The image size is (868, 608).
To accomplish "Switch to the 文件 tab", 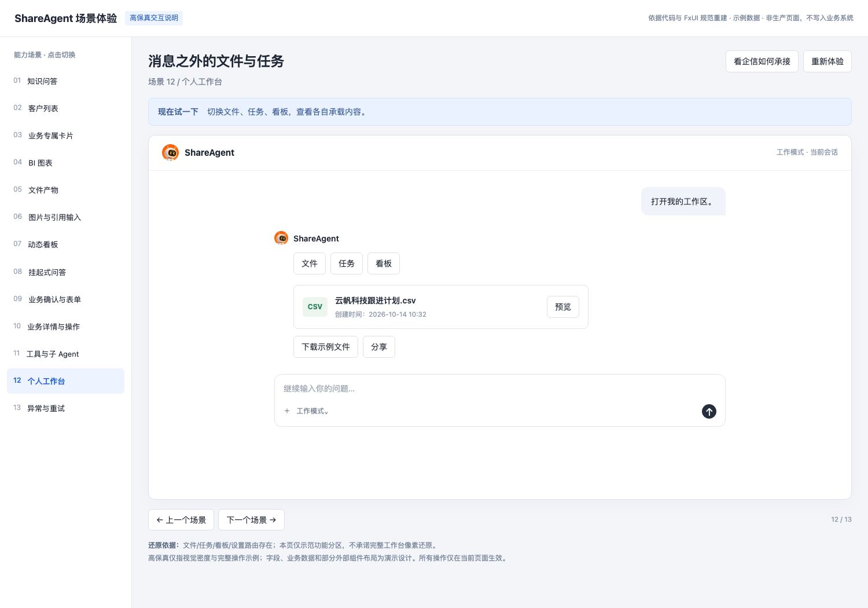I will click(x=310, y=263).
